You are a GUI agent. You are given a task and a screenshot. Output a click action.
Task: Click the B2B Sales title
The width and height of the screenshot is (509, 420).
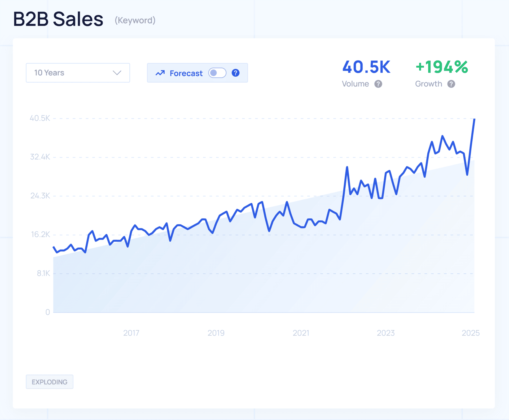58,19
